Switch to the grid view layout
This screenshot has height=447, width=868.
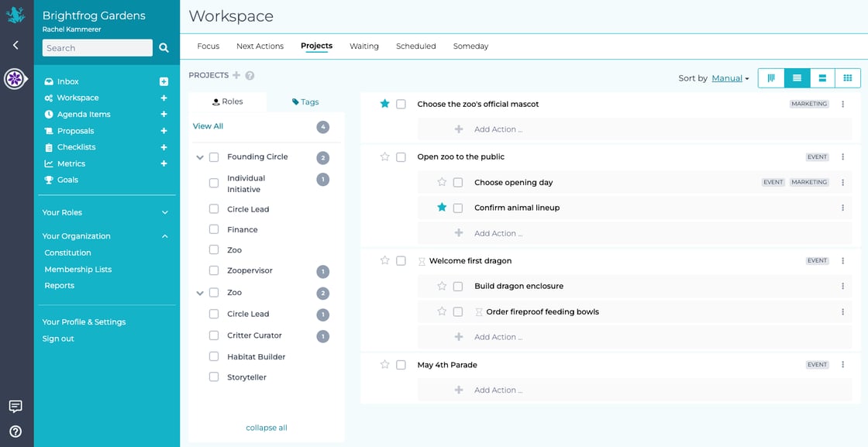click(x=848, y=77)
